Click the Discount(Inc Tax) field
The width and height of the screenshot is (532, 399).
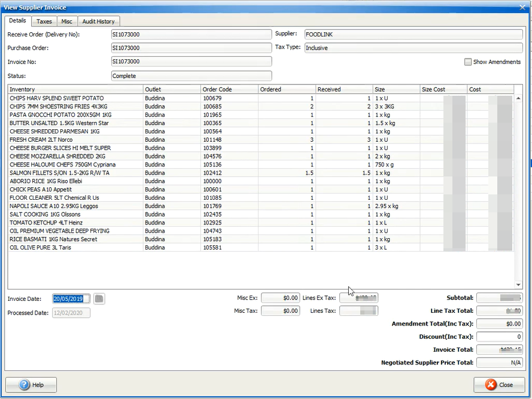[x=500, y=337]
